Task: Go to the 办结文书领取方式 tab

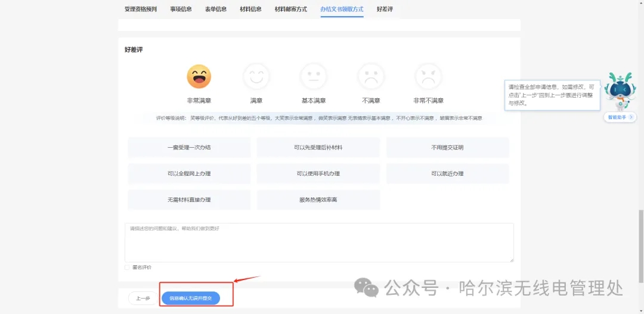Action: pyautogui.click(x=342, y=9)
